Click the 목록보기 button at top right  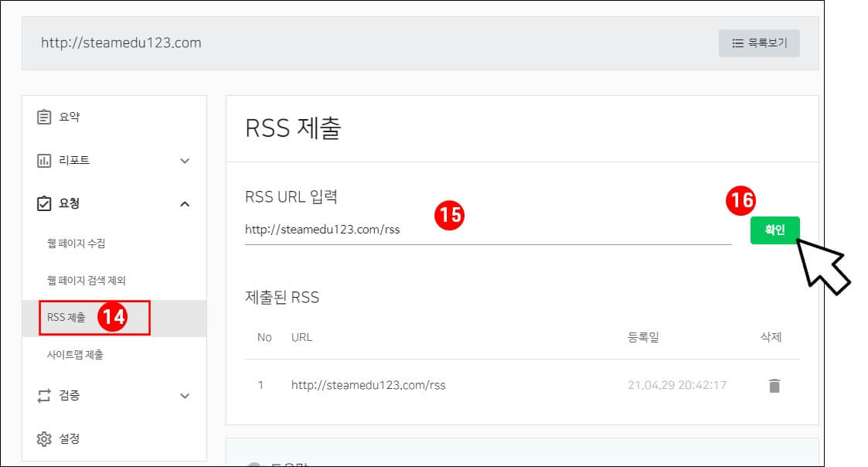759,43
